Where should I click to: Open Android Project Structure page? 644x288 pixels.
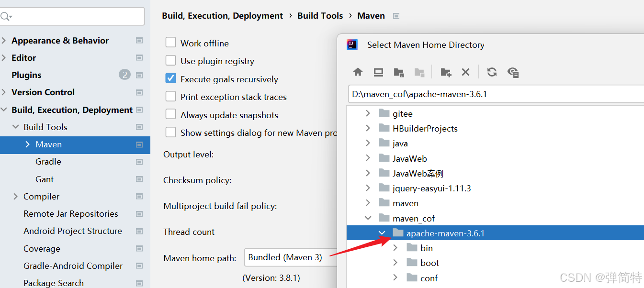click(x=73, y=231)
